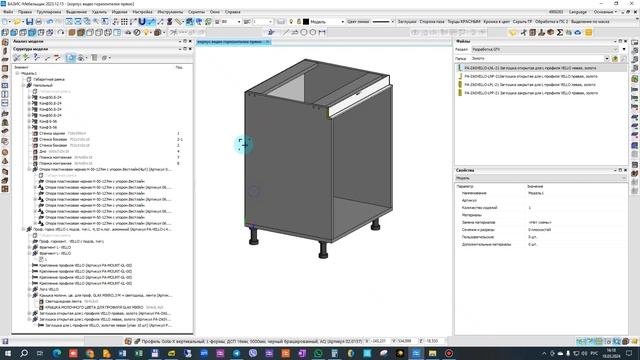Click the black layer color swatch
640x360 pixels.
pos(306,22)
